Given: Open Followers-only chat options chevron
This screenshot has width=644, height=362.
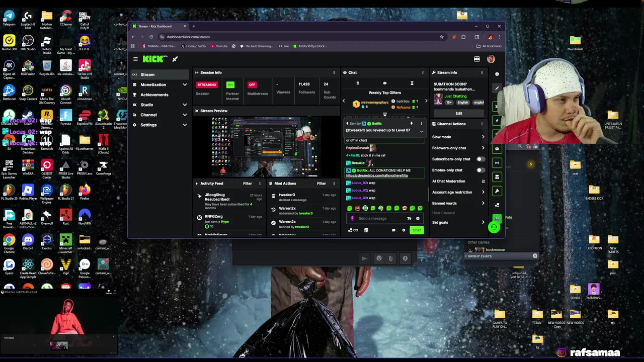Looking at the screenshot, I should (x=483, y=148).
